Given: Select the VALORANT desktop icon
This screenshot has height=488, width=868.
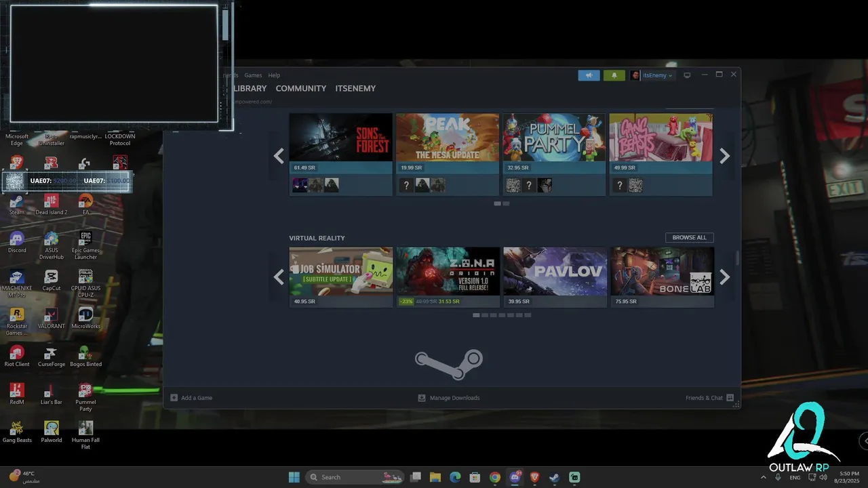Looking at the screenshot, I should point(51,318).
